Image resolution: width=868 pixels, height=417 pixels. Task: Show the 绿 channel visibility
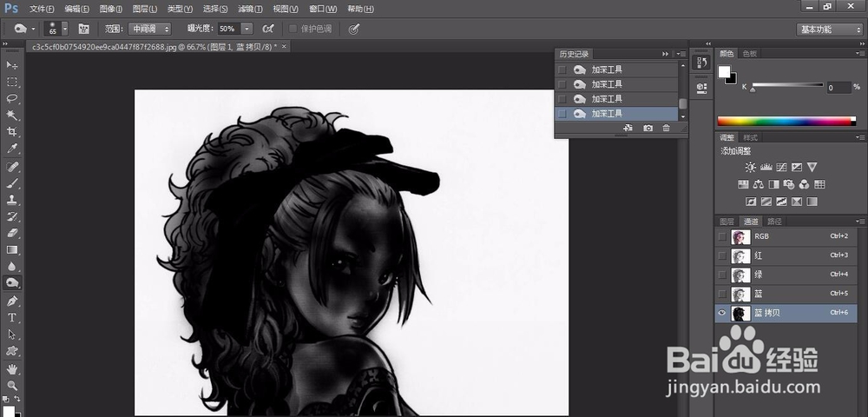point(722,275)
